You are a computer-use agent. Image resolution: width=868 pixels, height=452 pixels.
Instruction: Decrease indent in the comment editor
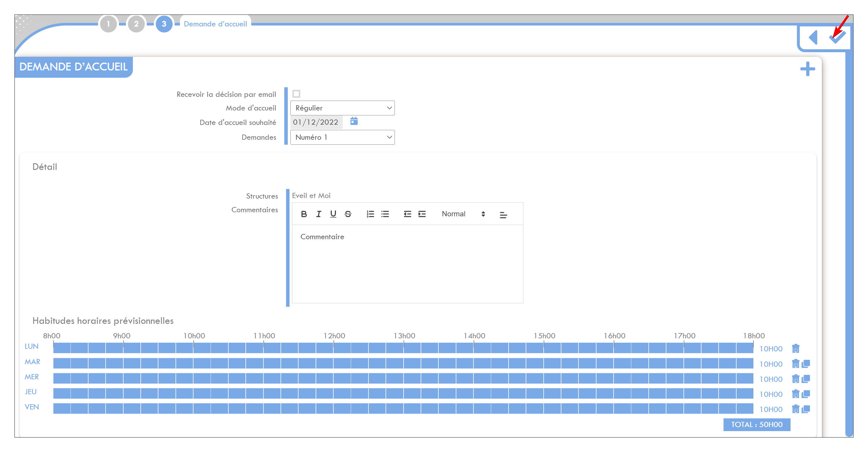click(407, 214)
